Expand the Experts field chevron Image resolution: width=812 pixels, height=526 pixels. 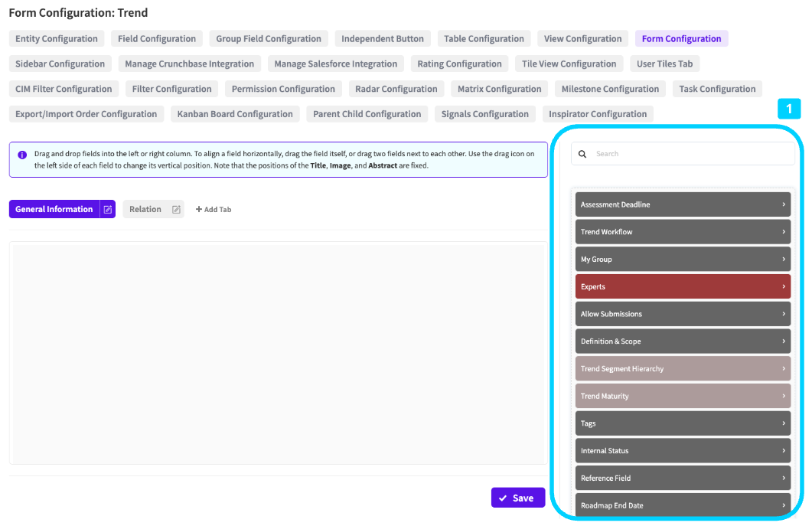tap(784, 286)
